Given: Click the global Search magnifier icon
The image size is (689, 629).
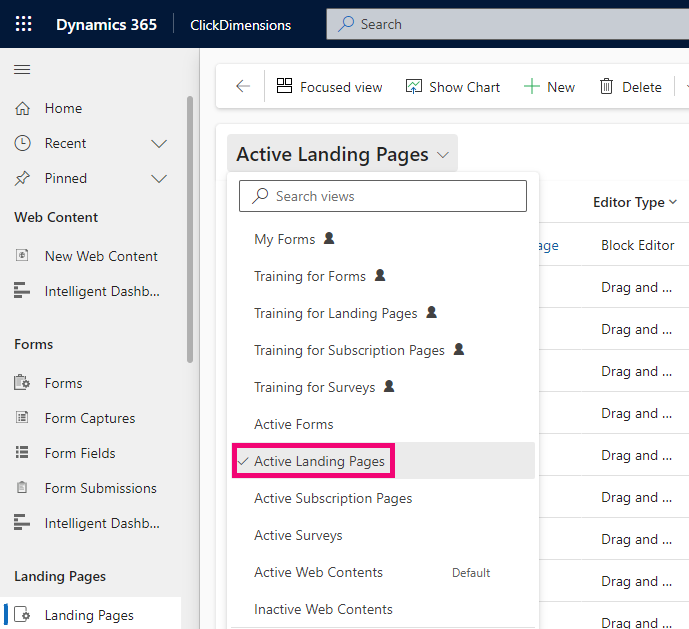Looking at the screenshot, I should click(x=346, y=24).
